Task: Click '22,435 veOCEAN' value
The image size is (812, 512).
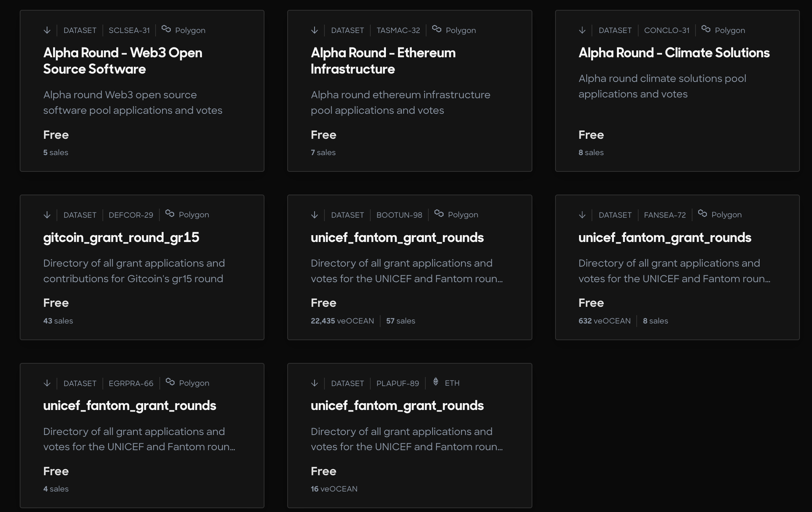Action: [x=342, y=321]
